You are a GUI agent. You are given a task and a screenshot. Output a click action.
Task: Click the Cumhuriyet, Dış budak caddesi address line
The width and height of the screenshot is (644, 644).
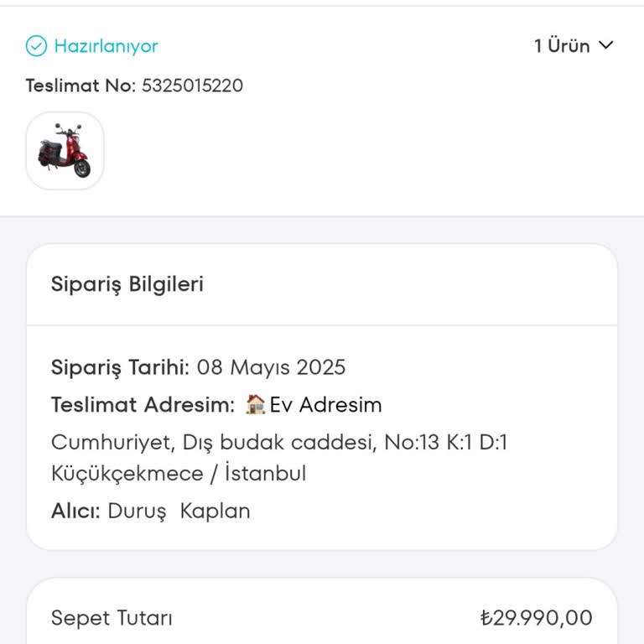tap(278, 442)
